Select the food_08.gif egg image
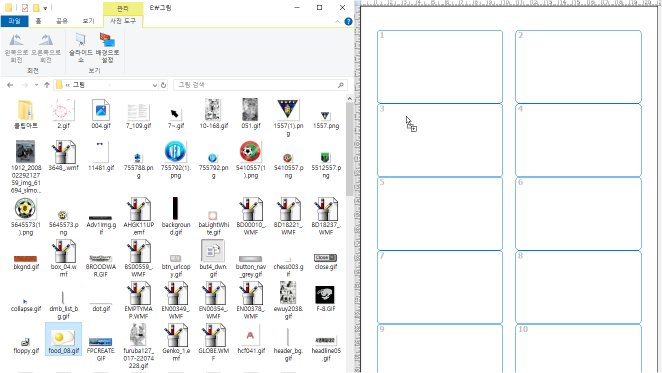The width and height of the screenshot is (662, 373). (x=63, y=339)
